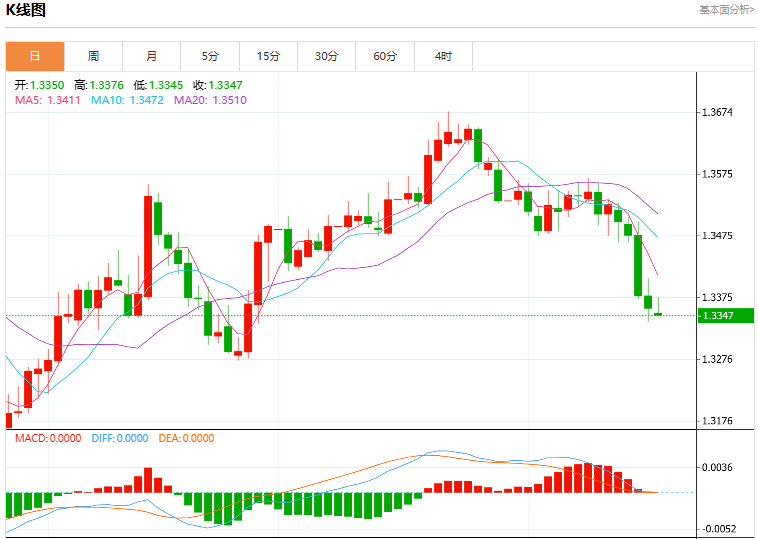The height and width of the screenshot is (539, 758).
Task: Open the 30分 timeframe tab
Action: [x=326, y=57]
